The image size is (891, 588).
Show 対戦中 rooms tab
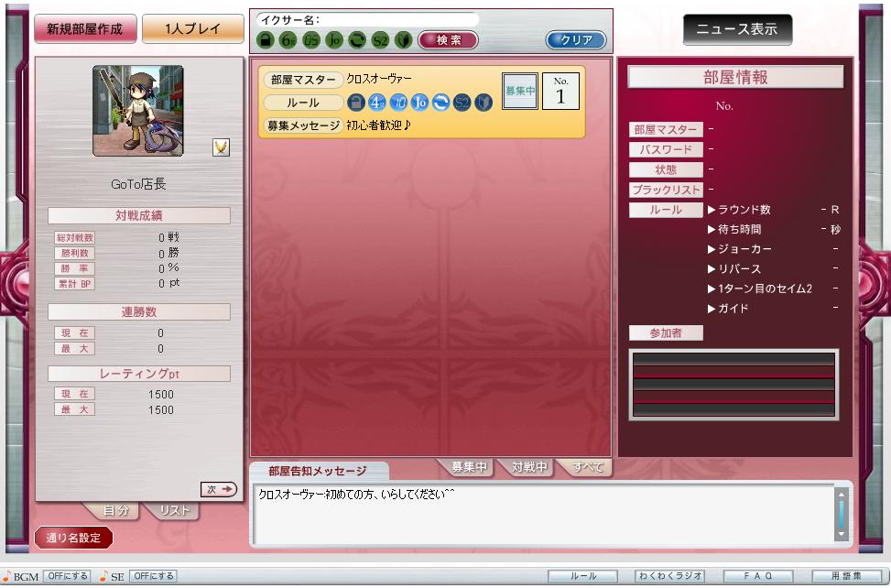[x=529, y=467]
